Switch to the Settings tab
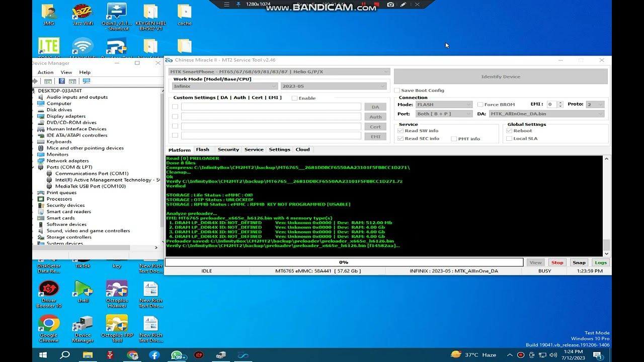 (280, 150)
